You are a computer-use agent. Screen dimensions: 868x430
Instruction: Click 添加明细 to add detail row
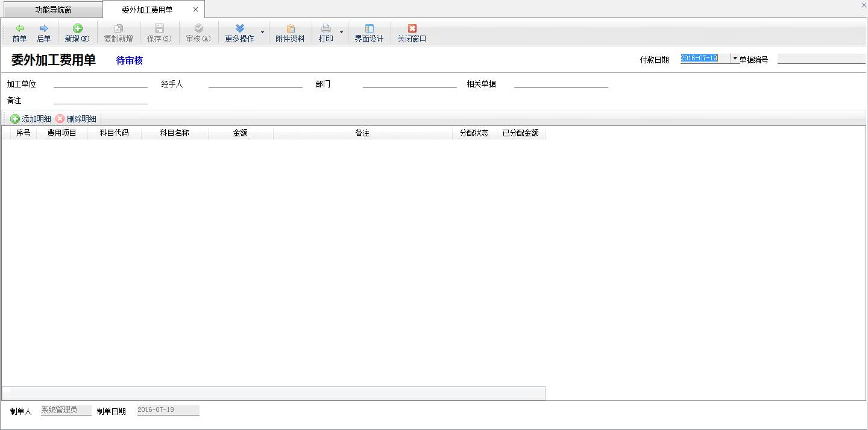31,119
